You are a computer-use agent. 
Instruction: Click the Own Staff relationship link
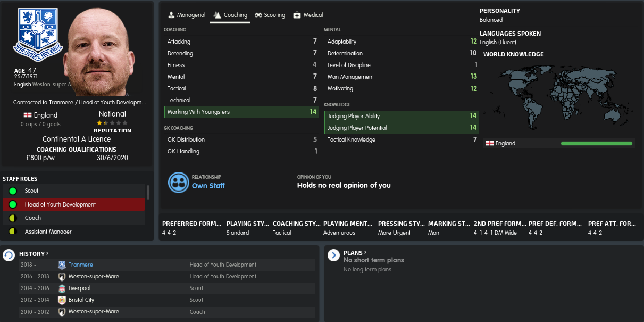click(208, 186)
